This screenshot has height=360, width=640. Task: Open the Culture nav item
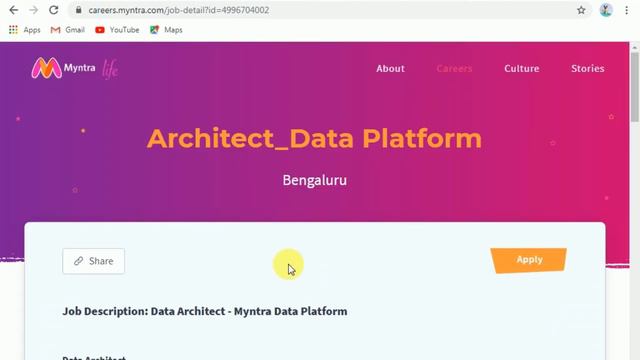click(522, 69)
